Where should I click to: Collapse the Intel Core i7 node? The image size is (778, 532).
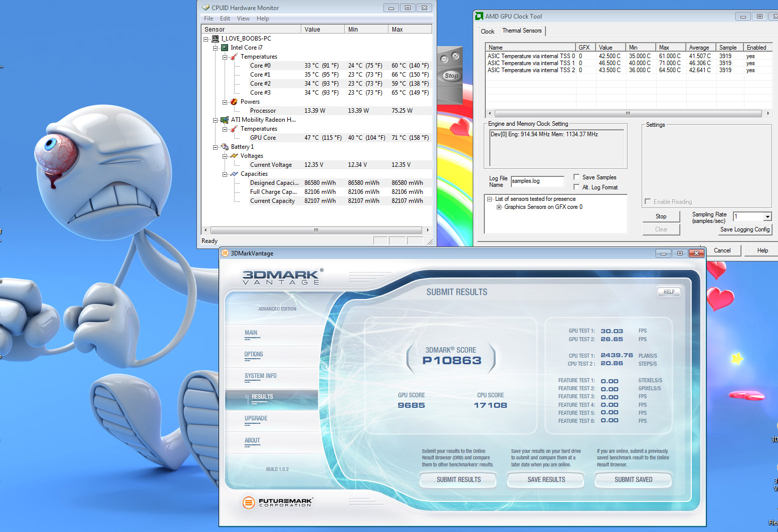[x=216, y=48]
